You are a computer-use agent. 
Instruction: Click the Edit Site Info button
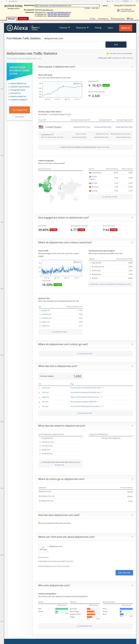pos(124,573)
